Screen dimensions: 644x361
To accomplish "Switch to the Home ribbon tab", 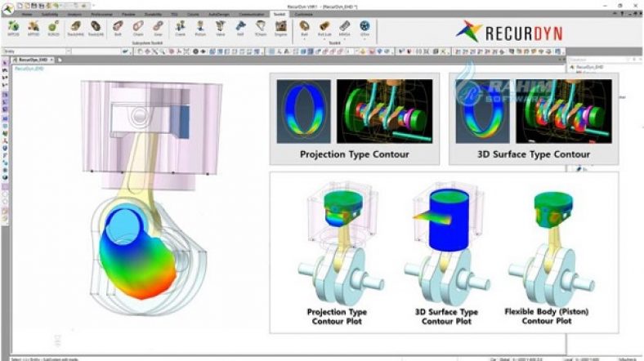I will tap(27, 15).
